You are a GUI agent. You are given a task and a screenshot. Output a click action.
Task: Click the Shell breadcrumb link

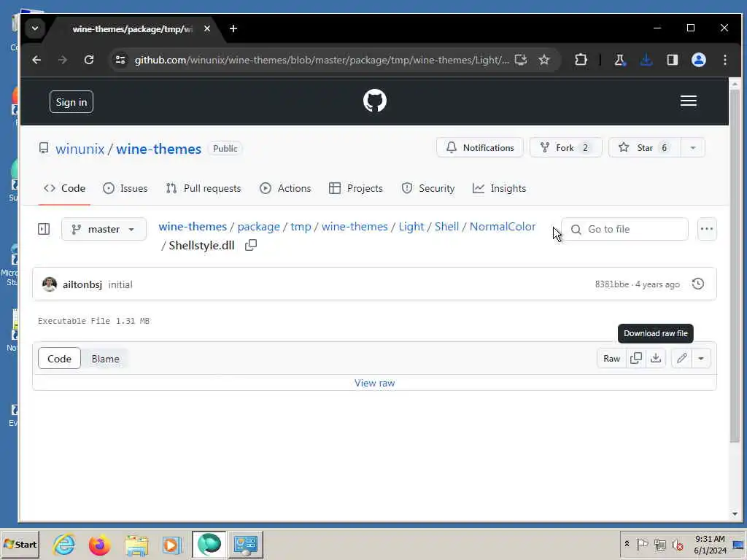pos(447,227)
